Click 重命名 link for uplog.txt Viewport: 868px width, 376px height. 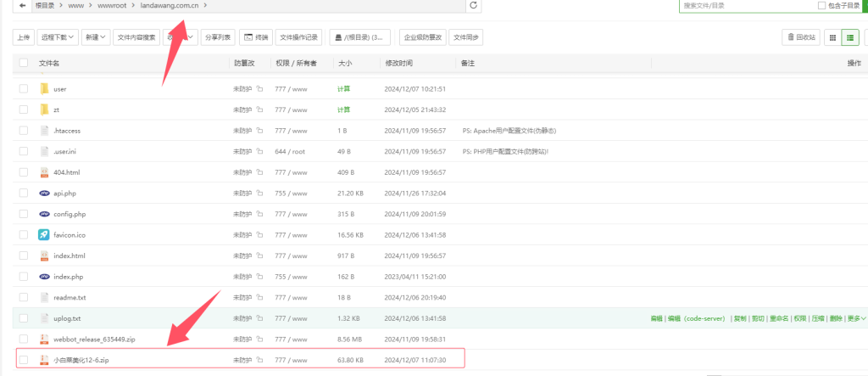[781, 318]
